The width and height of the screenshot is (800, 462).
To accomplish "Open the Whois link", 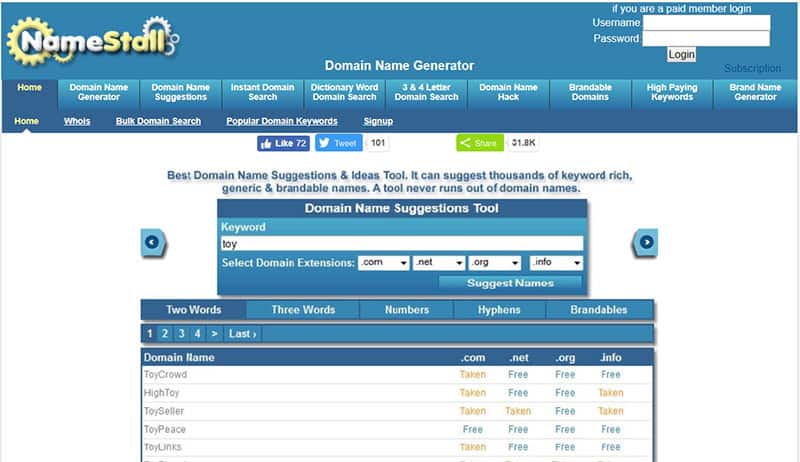I will click(x=77, y=121).
